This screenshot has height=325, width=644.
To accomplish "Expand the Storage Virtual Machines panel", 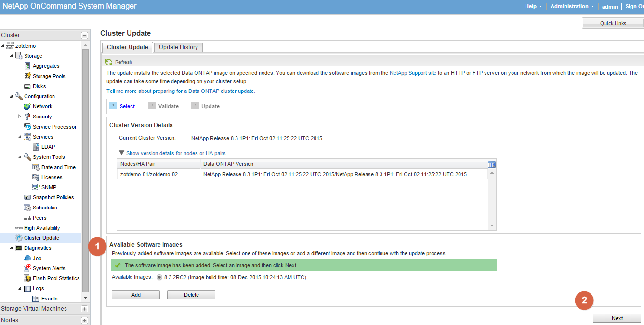I will click(x=84, y=309).
